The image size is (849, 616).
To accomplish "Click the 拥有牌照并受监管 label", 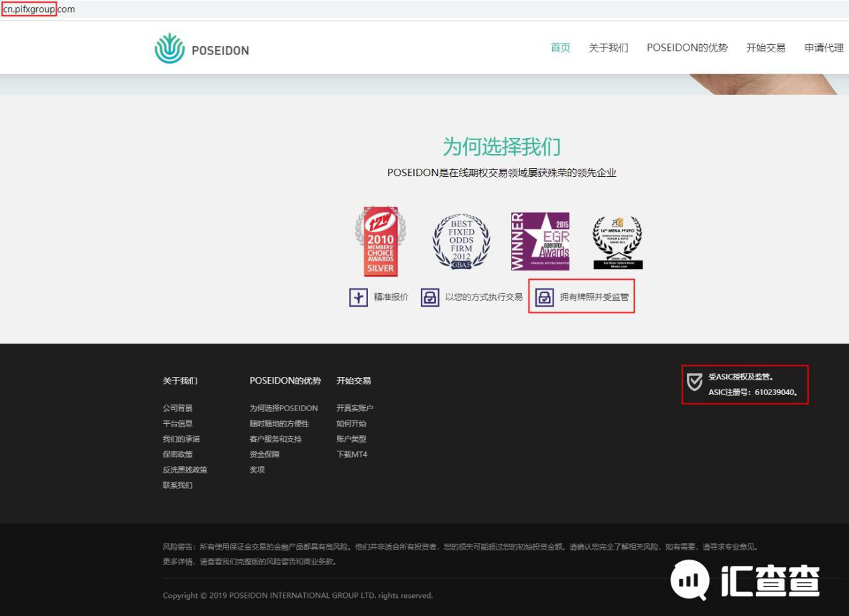I will point(594,297).
